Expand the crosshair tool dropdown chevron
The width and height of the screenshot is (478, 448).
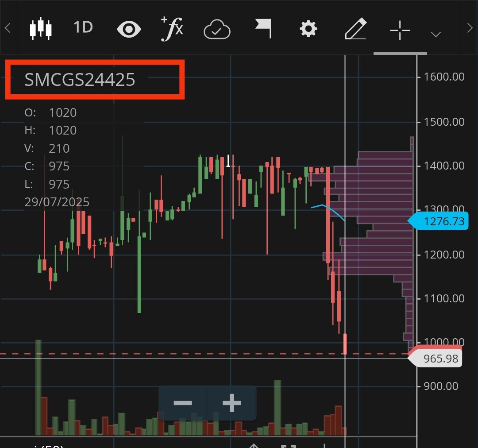(436, 34)
